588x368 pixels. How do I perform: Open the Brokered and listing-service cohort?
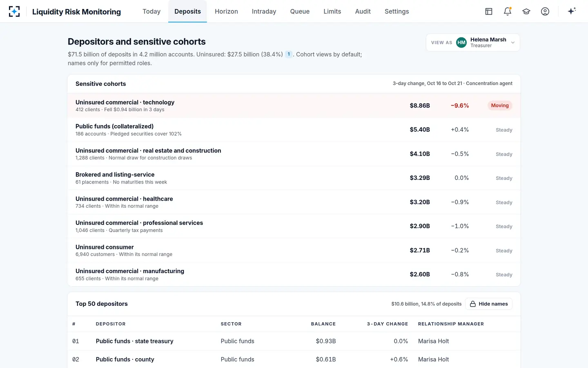pyautogui.click(x=294, y=178)
